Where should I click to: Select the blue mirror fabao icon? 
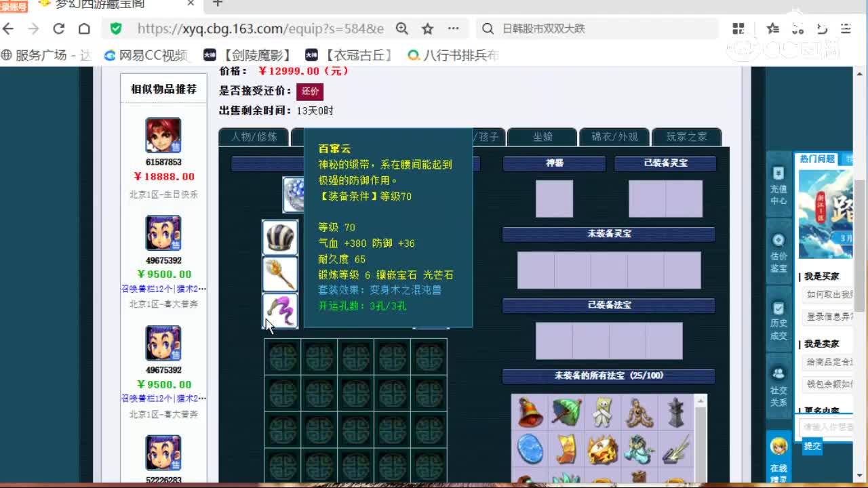point(530,449)
